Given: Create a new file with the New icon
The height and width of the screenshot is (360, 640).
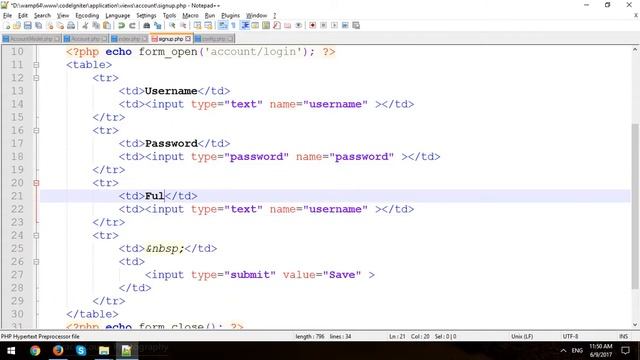Looking at the screenshot, I should pos(7,25).
